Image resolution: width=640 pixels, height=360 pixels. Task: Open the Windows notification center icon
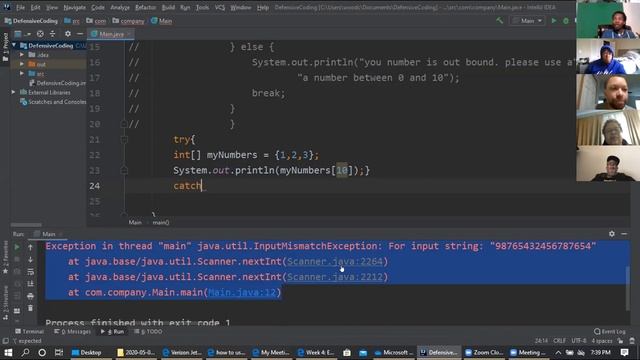(x=624, y=352)
